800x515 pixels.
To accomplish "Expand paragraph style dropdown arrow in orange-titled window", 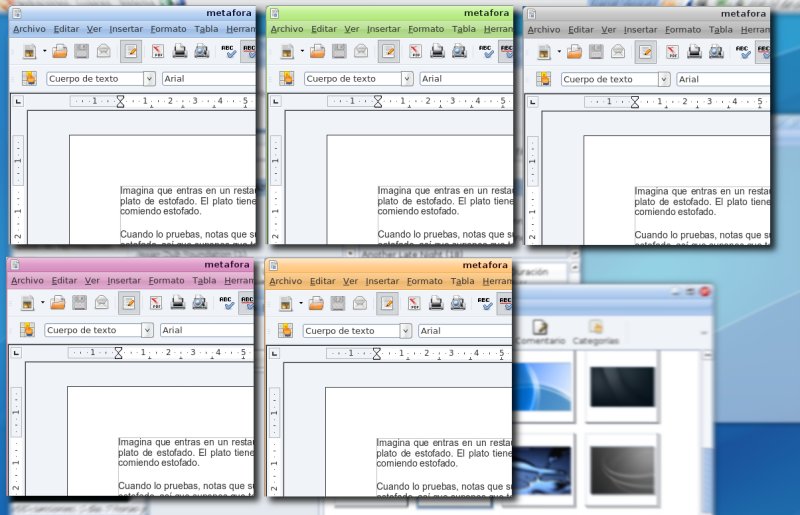I will pyautogui.click(x=405, y=331).
